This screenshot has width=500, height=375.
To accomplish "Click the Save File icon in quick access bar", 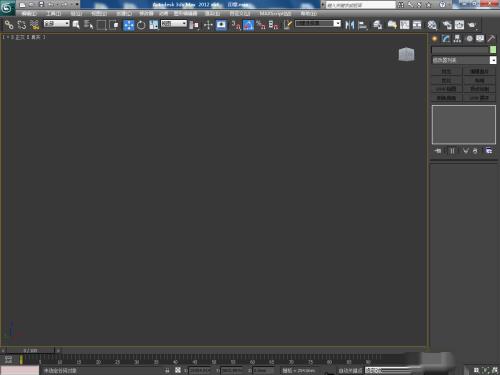I will (x=41, y=5).
